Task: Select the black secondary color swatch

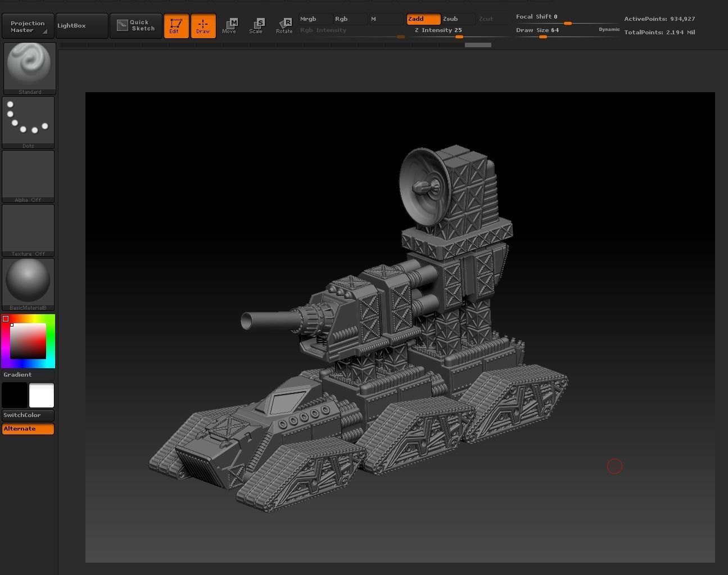Action: (15, 395)
